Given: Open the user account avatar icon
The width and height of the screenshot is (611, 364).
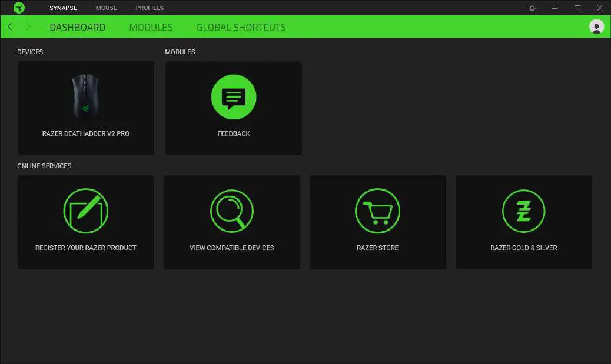Looking at the screenshot, I should coord(596,26).
